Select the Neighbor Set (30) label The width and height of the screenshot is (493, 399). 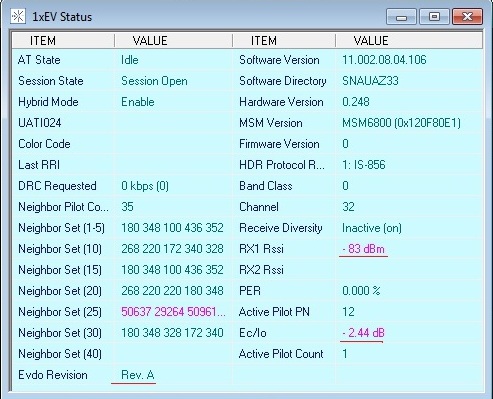coord(60,333)
